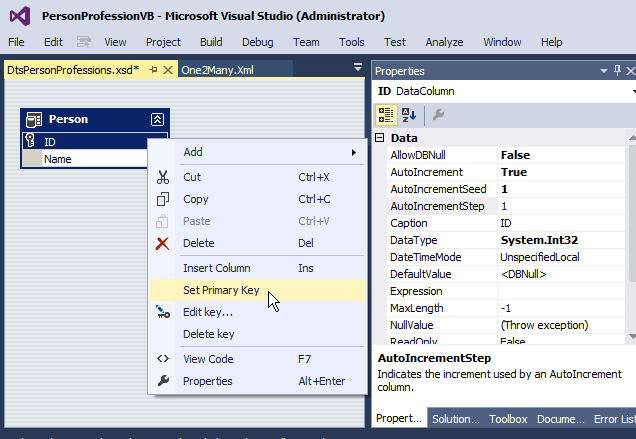Choose Set Primary Key from context menu
Image resolution: width=636 pixels, height=439 pixels.
tap(258, 290)
